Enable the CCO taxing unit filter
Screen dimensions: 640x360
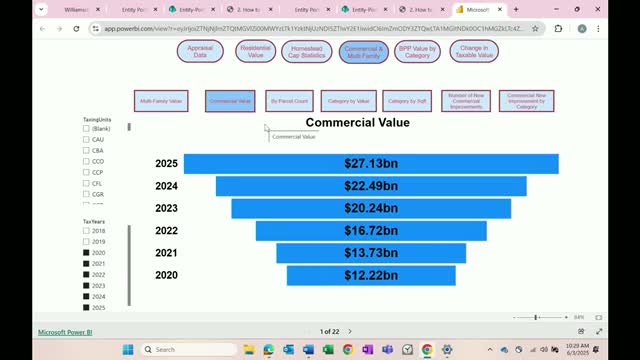click(x=86, y=161)
